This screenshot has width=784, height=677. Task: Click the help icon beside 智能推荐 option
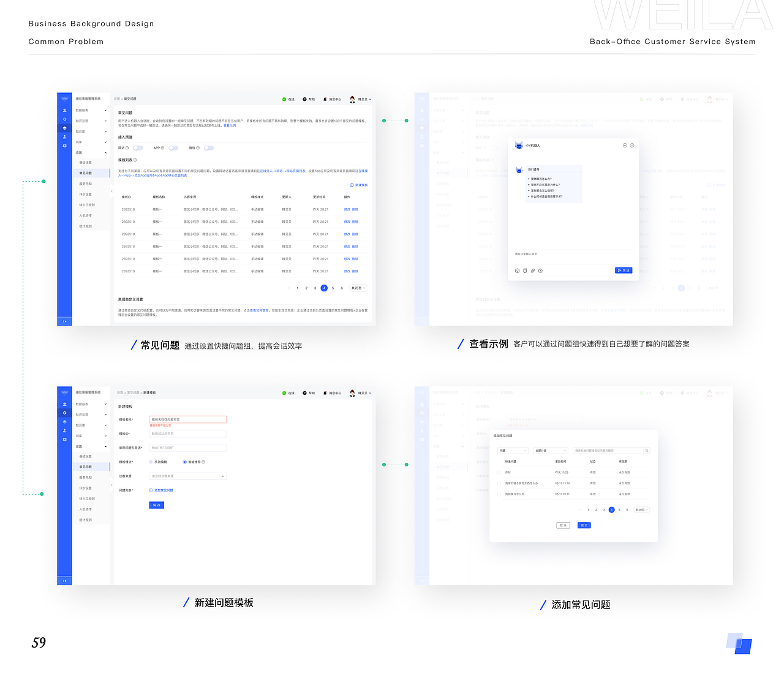tap(203, 462)
